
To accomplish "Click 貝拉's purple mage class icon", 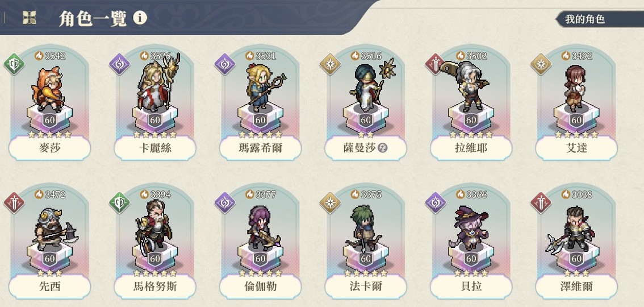I will (436, 202).
